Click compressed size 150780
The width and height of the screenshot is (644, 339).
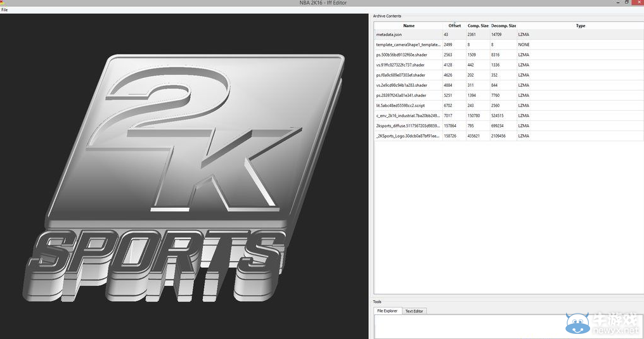click(473, 116)
